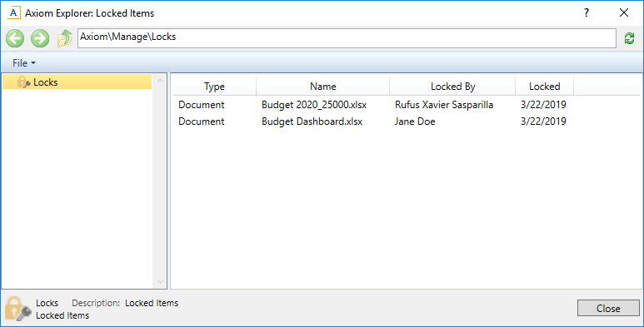Viewport: 644px width, 327px height.
Task: Open the File dropdown menu
Action: (24, 63)
